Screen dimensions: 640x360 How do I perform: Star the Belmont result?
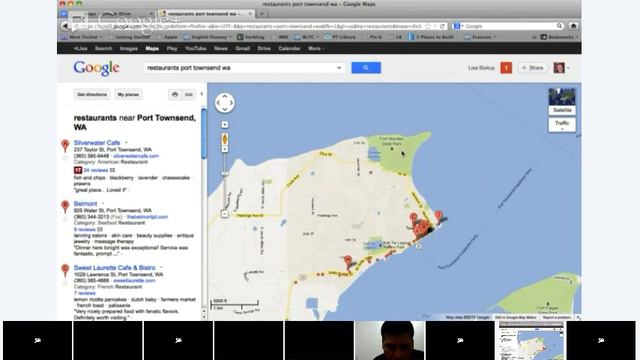(65, 219)
